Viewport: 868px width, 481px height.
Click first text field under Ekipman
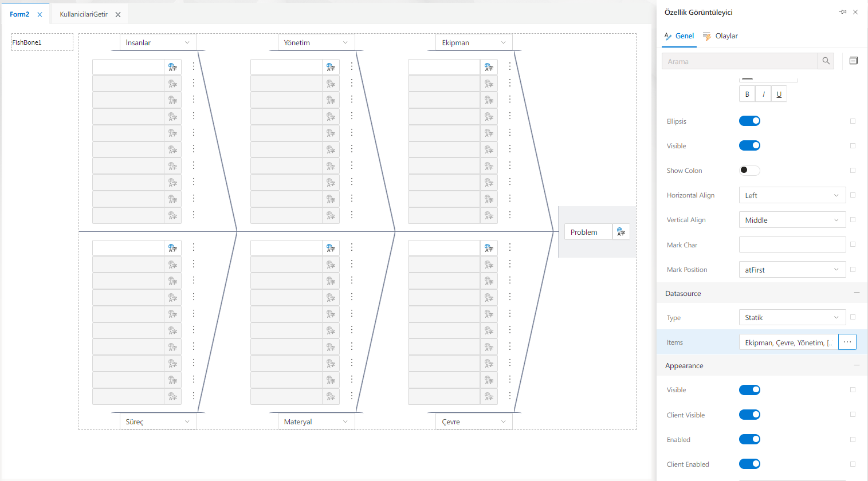coord(444,67)
